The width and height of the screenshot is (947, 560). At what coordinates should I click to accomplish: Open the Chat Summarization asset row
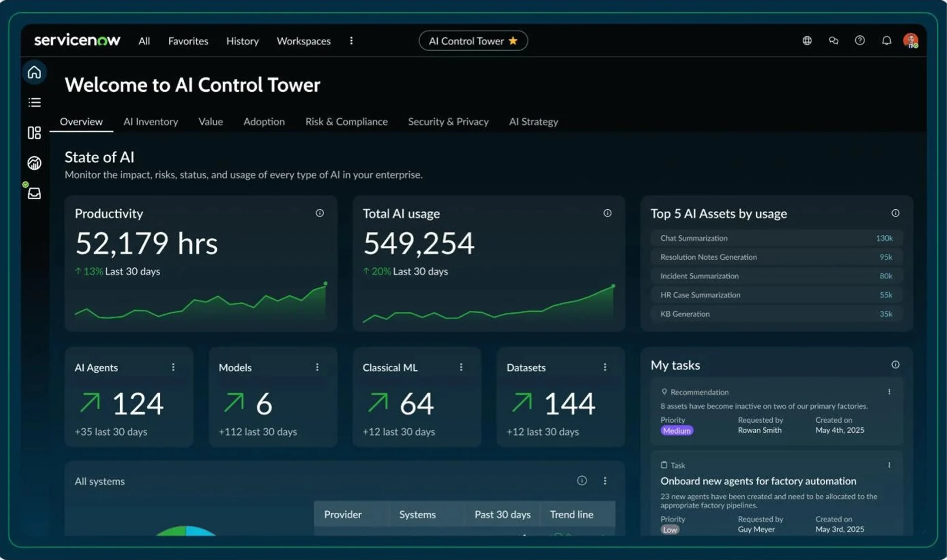[x=776, y=238]
